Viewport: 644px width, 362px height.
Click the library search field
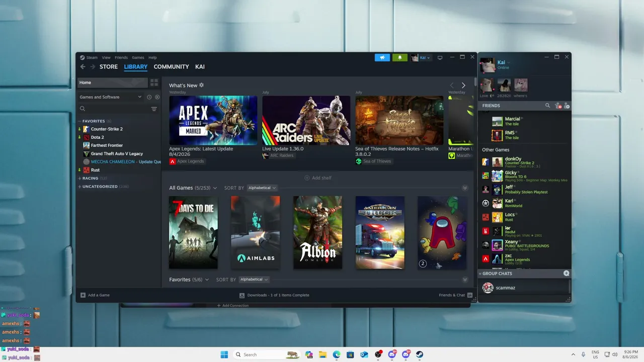114,109
